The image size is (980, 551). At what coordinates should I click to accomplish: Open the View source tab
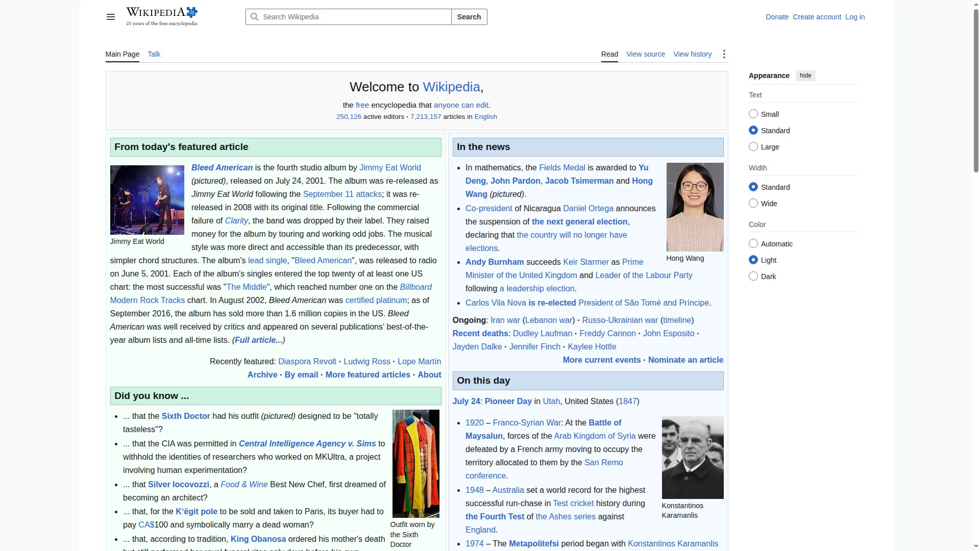646,54
